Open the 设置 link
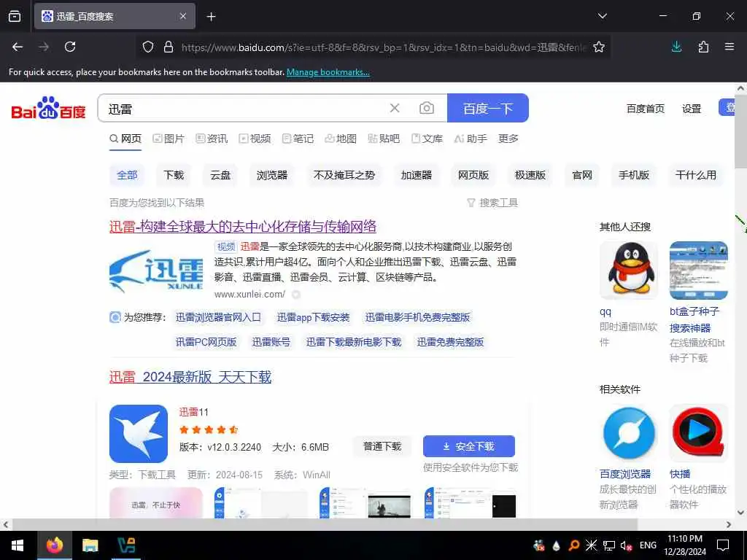Image resolution: width=747 pixels, height=560 pixels. click(692, 109)
